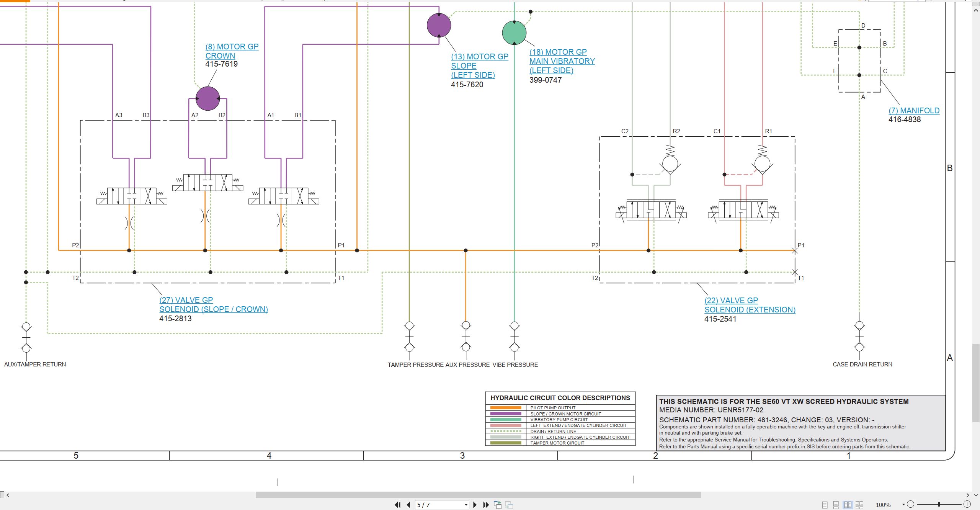Open (27) VALVE GP SOLENOID (SLOPE / CROWN) link
This screenshot has height=510, width=980.
click(214, 305)
